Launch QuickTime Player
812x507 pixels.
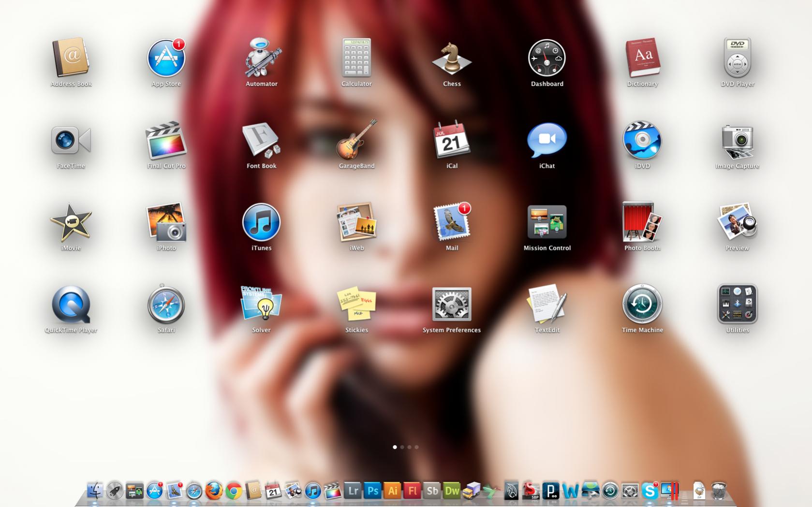(71, 304)
